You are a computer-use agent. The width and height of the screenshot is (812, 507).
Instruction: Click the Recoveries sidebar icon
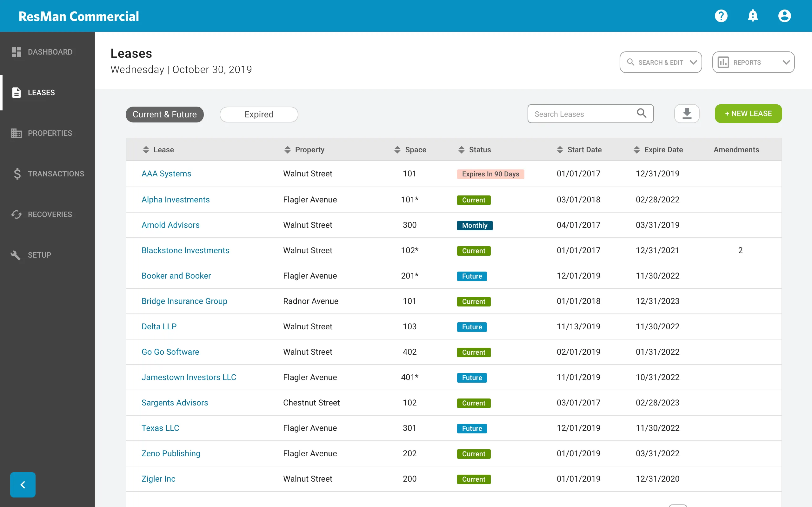pos(16,214)
